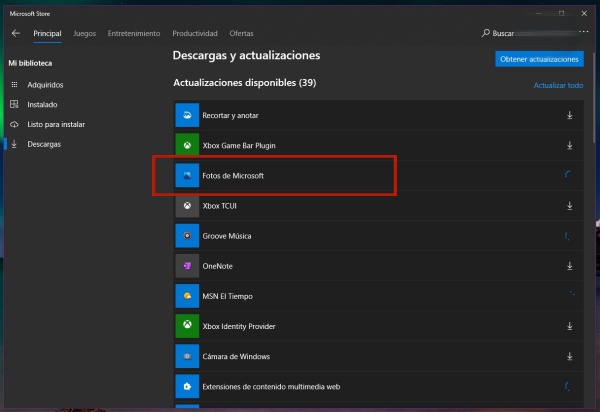Click the Extensiones de contenido multimedia web icon
The image size is (600, 412).
[187, 386]
